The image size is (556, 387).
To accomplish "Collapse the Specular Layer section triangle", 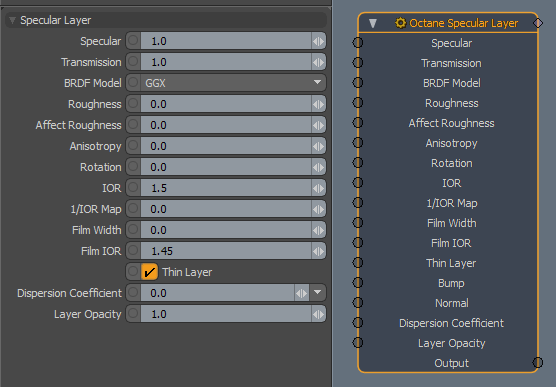I will coord(12,21).
